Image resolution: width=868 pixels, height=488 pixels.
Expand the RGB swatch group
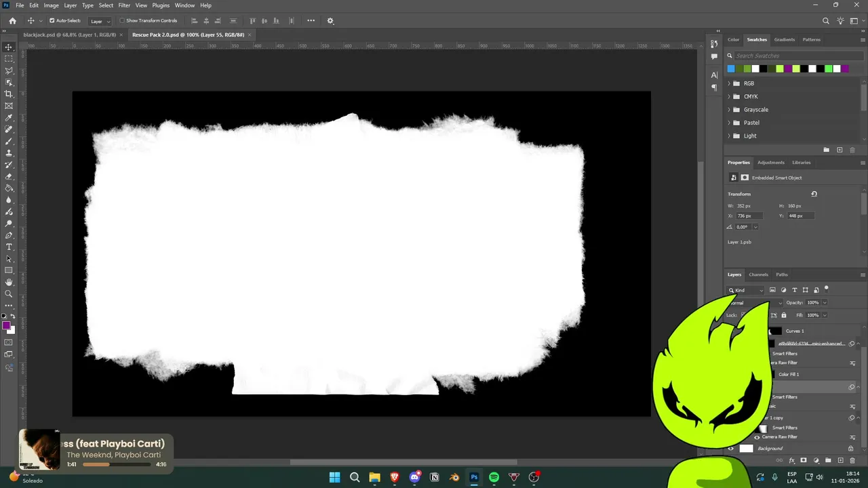[x=729, y=83]
